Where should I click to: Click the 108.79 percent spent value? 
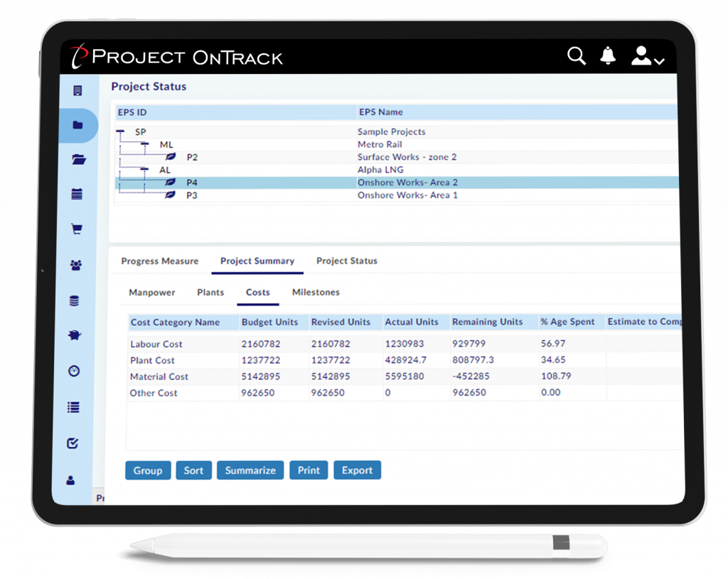[x=556, y=376]
